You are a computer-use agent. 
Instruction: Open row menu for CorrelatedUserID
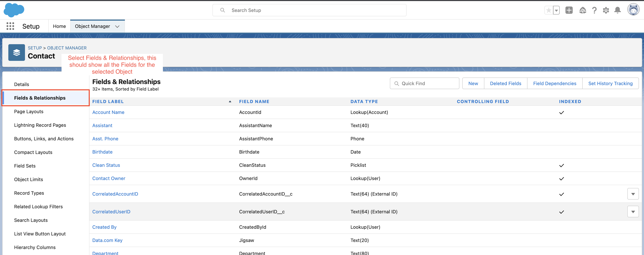[x=633, y=212]
